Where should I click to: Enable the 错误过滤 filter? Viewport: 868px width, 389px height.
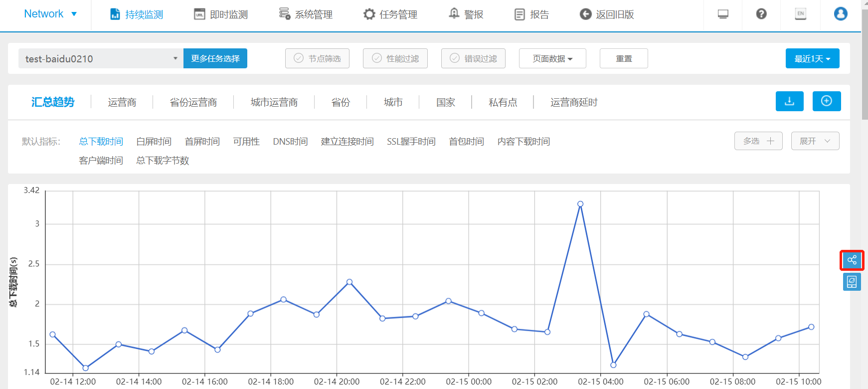coord(473,58)
